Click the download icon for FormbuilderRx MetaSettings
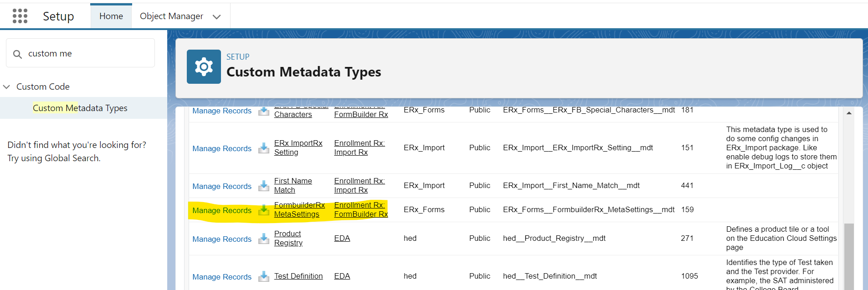Screen dimensions: 868x290 pyautogui.click(x=264, y=210)
